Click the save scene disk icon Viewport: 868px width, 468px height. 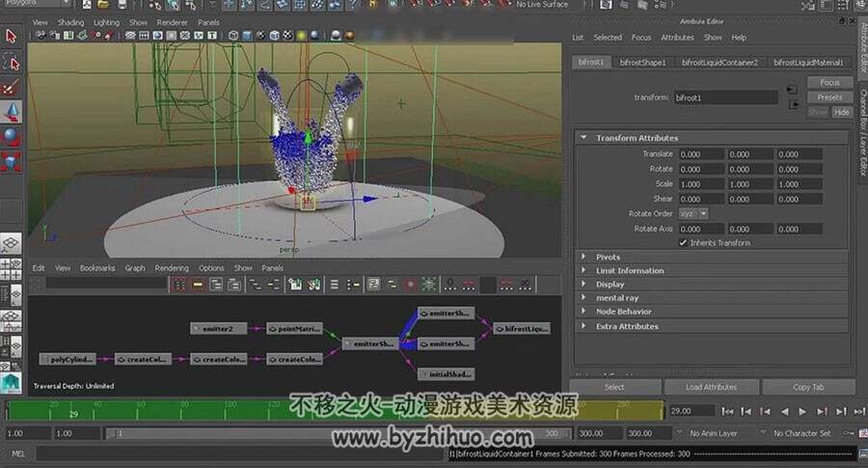pos(122,5)
